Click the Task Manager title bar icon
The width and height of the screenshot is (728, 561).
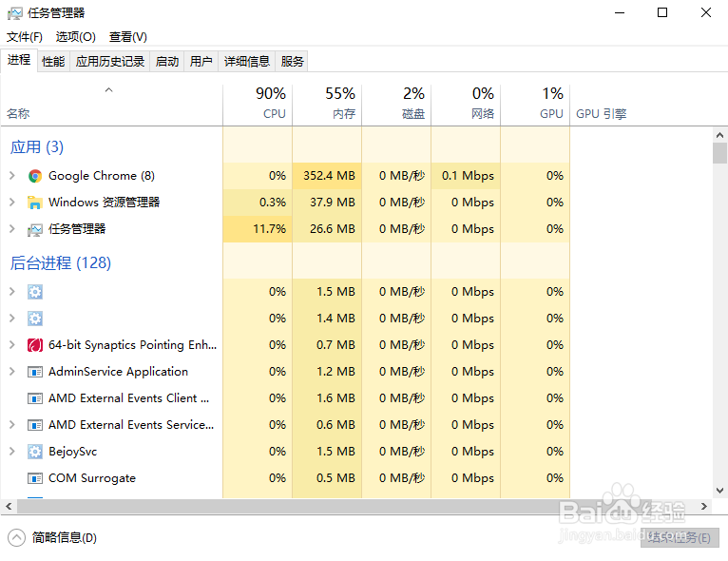click(x=15, y=13)
